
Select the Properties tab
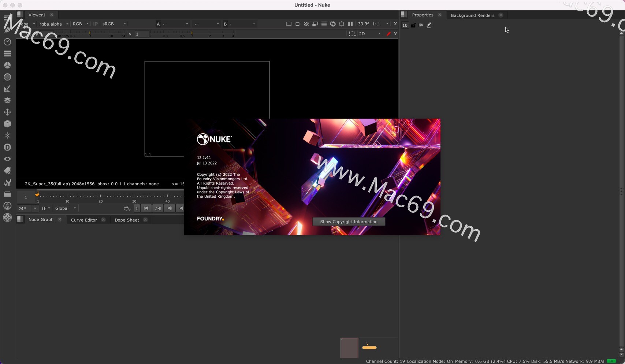click(423, 15)
